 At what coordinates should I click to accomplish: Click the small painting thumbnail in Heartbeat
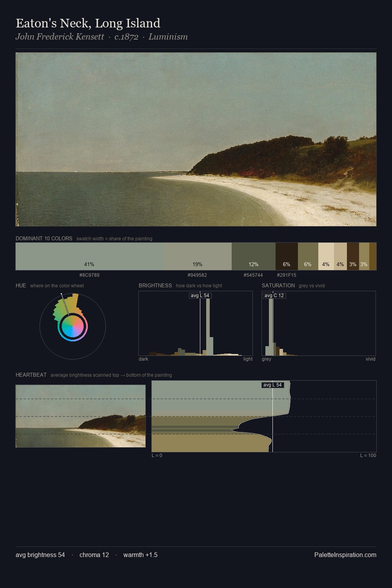pos(80,416)
